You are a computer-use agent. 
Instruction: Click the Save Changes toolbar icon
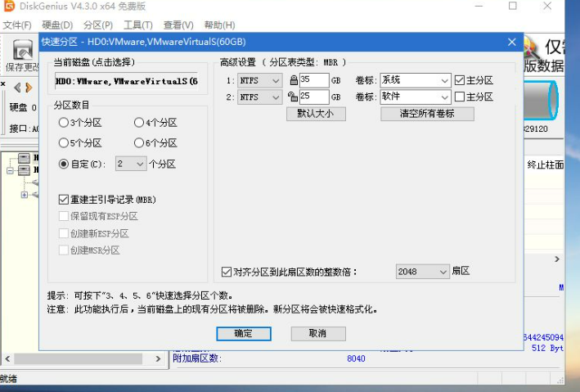(22, 50)
